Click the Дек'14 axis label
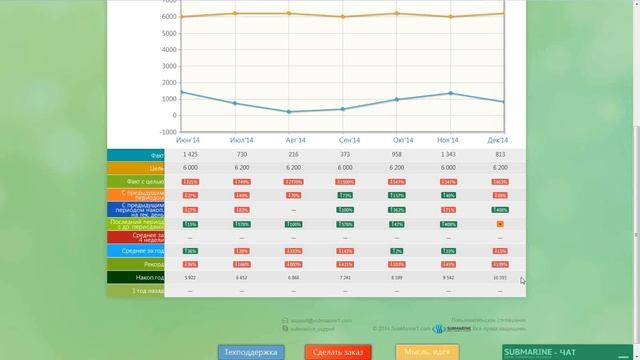The image size is (640, 360). [498, 140]
